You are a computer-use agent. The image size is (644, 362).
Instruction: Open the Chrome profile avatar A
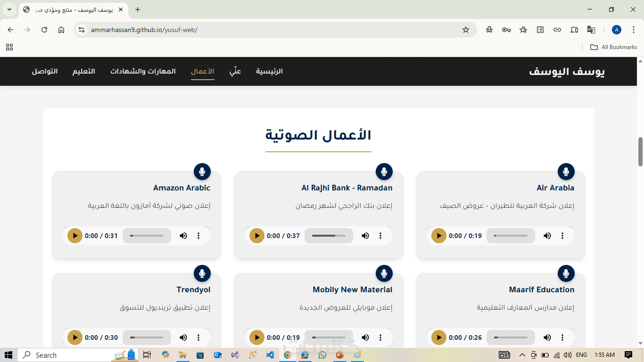(617, 30)
